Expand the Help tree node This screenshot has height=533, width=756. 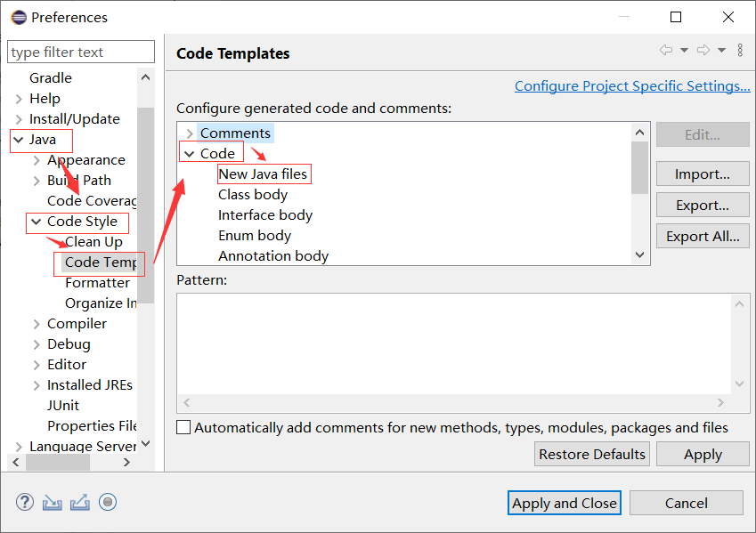tap(19, 99)
